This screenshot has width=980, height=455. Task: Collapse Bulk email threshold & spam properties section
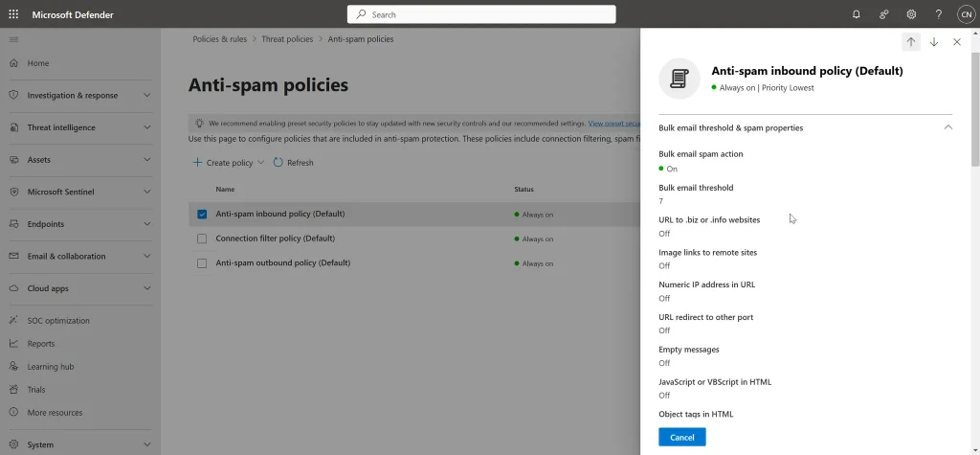click(948, 127)
